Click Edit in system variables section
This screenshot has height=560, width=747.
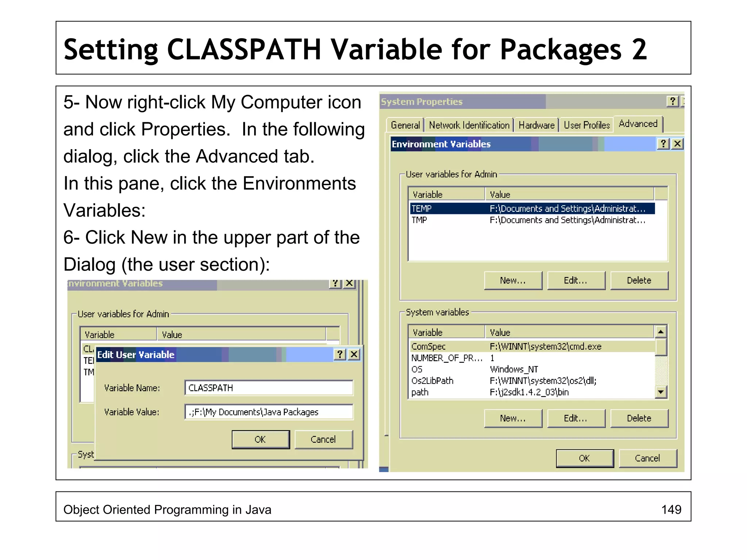click(576, 418)
